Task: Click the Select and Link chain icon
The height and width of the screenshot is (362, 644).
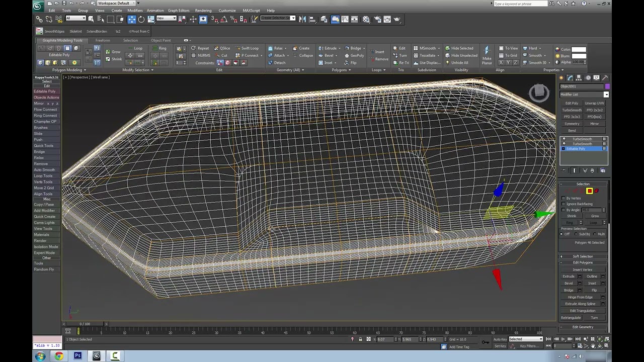Action: coord(39,19)
